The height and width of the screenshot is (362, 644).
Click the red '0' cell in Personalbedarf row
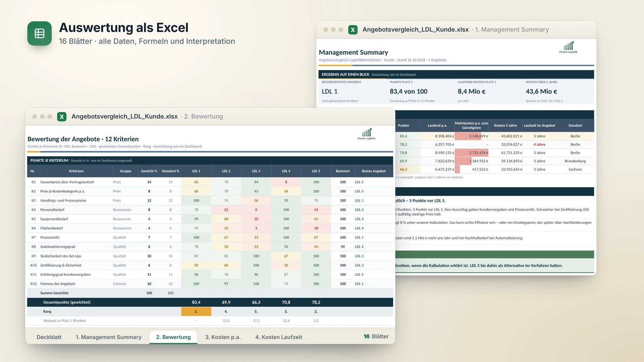[256, 210]
